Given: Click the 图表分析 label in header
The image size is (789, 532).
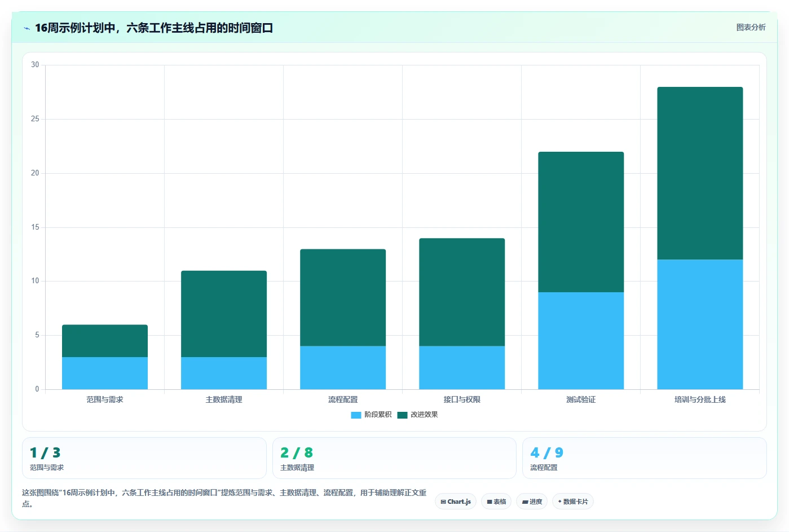Looking at the screenshot, I should coord(751,27).
